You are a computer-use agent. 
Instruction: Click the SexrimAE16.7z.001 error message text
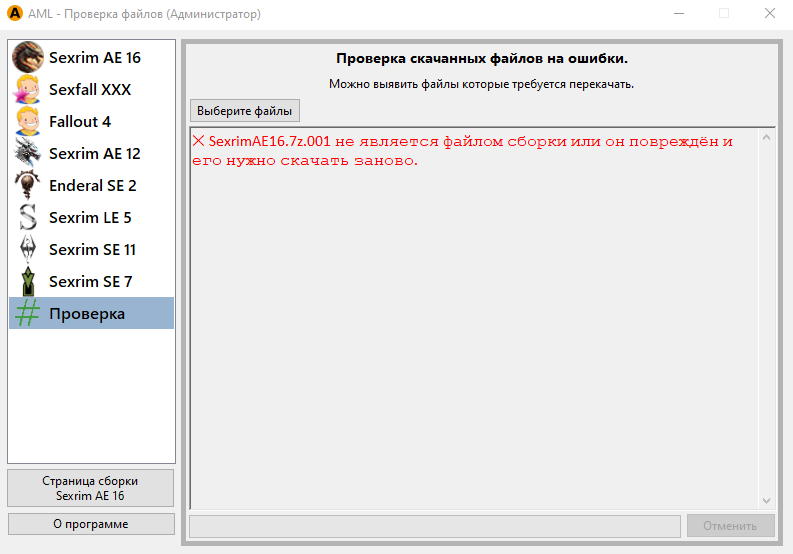pyautogui.click(x=461, y=150)
